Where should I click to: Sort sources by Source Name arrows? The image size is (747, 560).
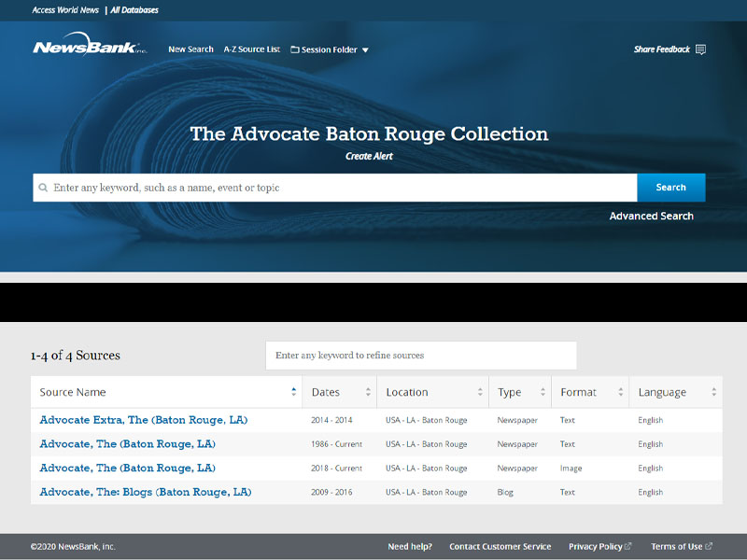pyautogui.click(x=293, y=392)
